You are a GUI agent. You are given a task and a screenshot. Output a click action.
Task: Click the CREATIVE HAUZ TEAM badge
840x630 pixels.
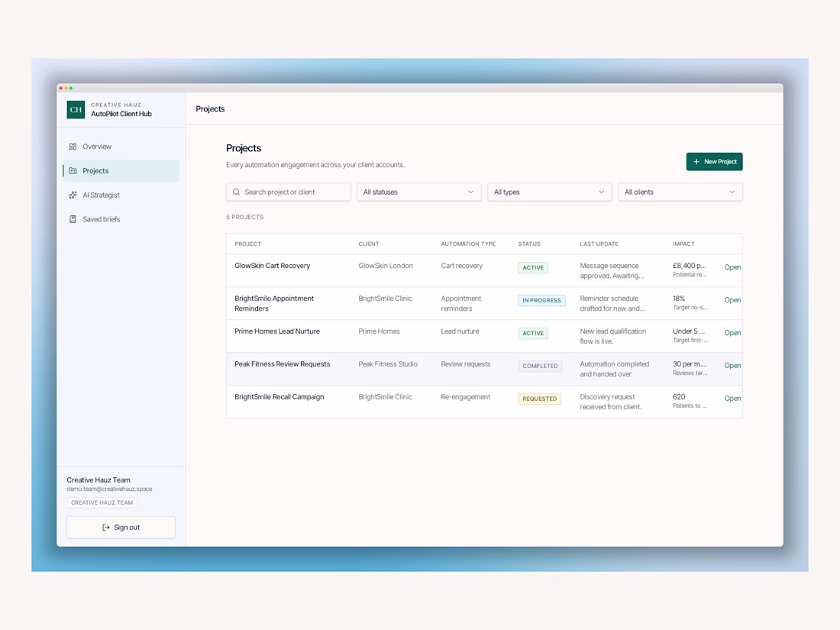pos(102,502)
